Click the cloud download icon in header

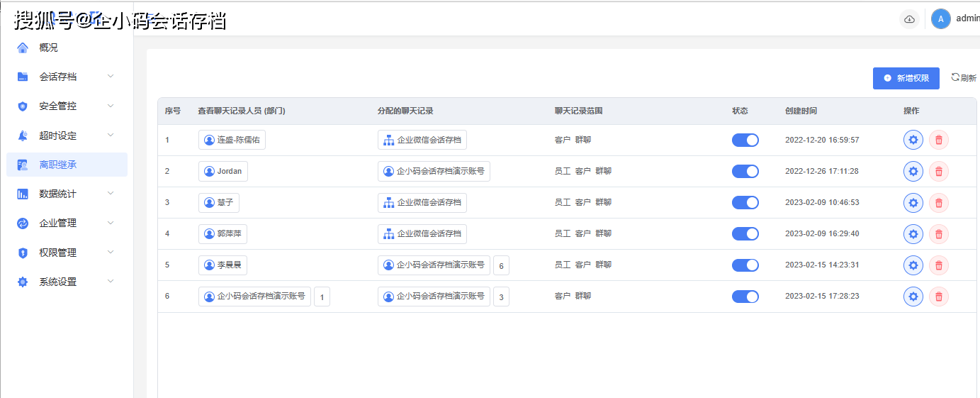(909, 19)
